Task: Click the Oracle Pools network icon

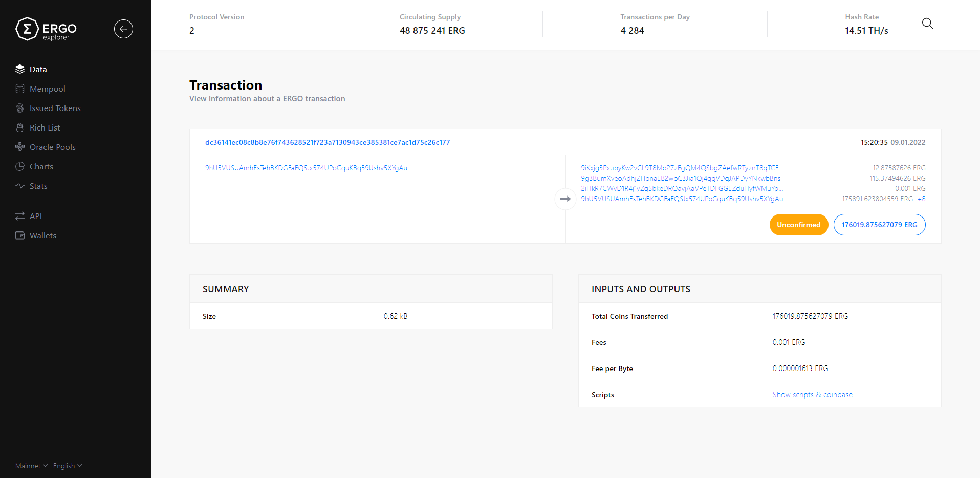Action: tap(20, 147)
